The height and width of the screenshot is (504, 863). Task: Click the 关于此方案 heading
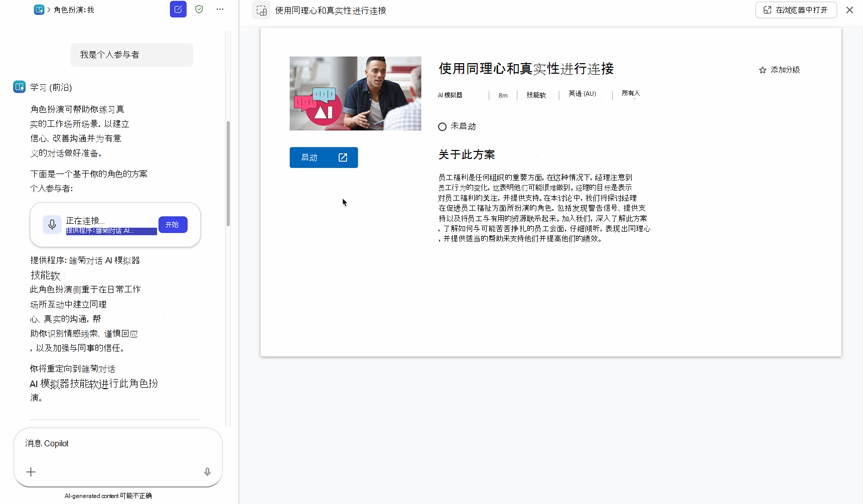click(467, 154)
